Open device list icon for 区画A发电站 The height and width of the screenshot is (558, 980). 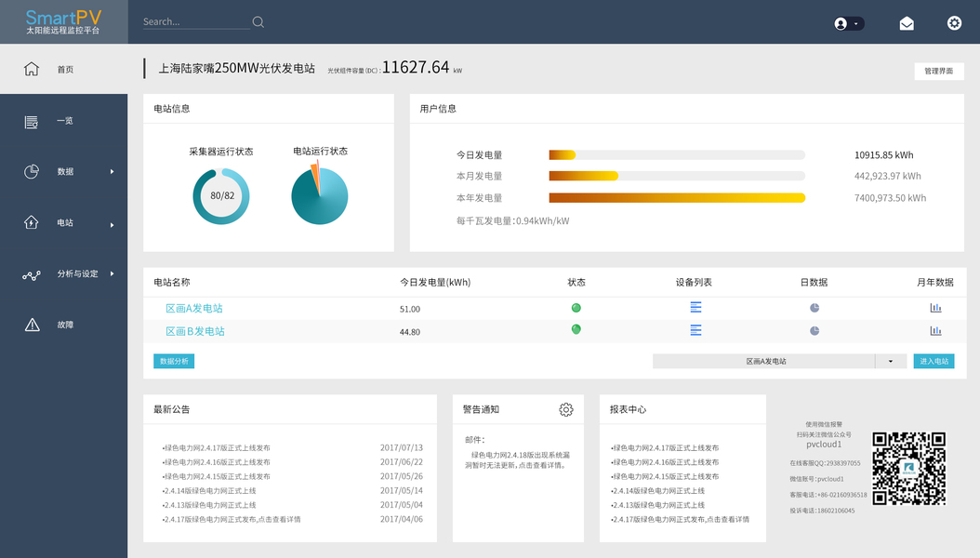pyautogui.click(x=695, y=307)
